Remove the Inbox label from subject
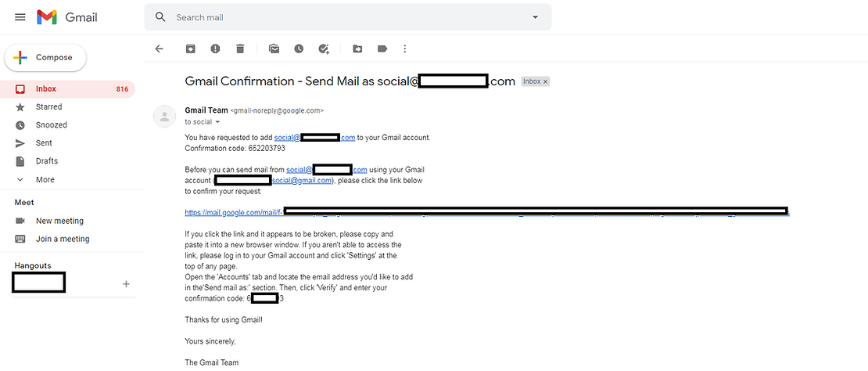868x371 pixels. 546,81
